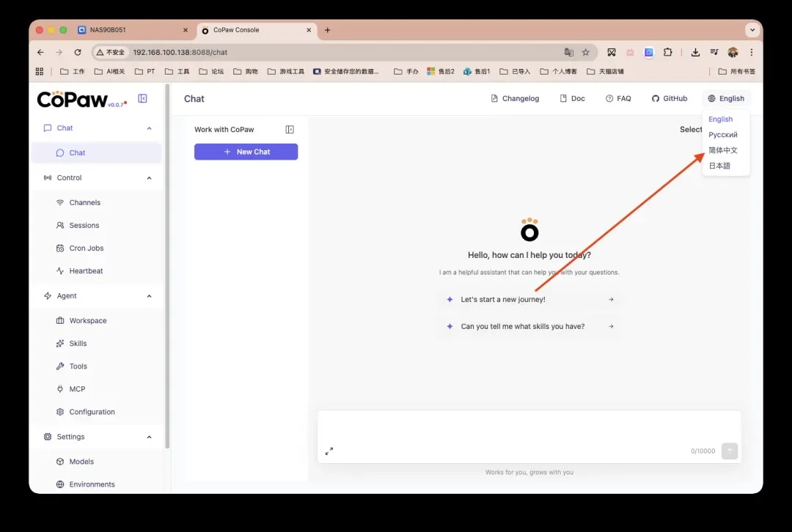Open the English language dropdown
This screenshot has width=792, height=532.
click(726, 98)
